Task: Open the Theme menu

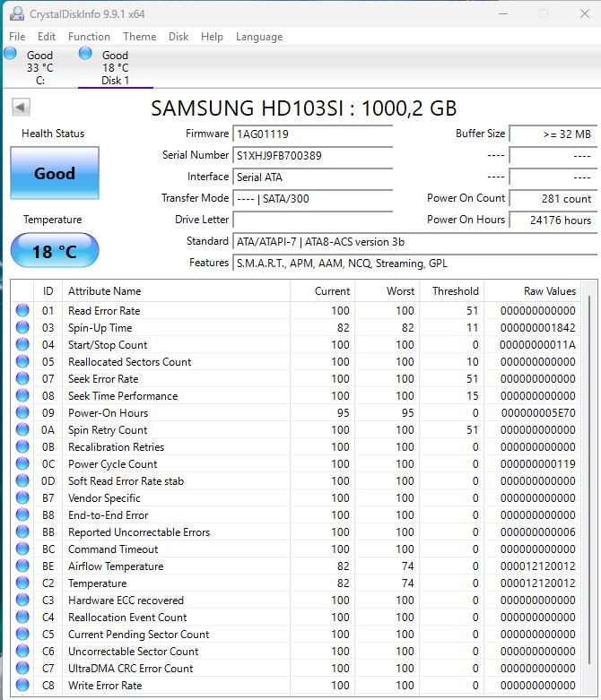Action: (x=139, y=37)
